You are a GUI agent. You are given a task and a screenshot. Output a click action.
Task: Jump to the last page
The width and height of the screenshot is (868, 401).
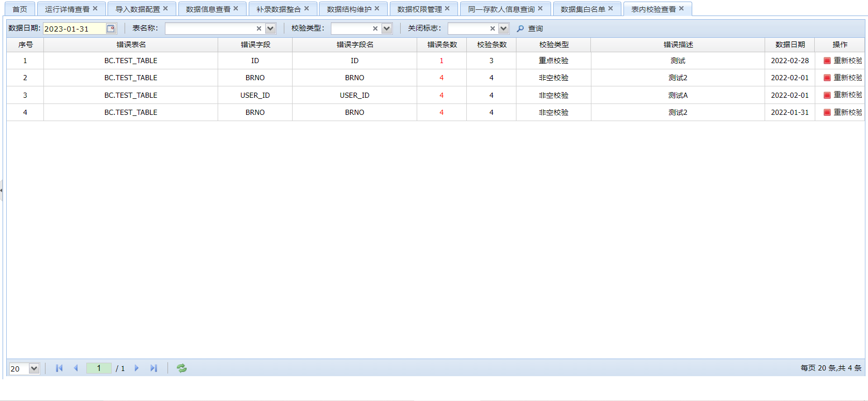click(154, 368)
